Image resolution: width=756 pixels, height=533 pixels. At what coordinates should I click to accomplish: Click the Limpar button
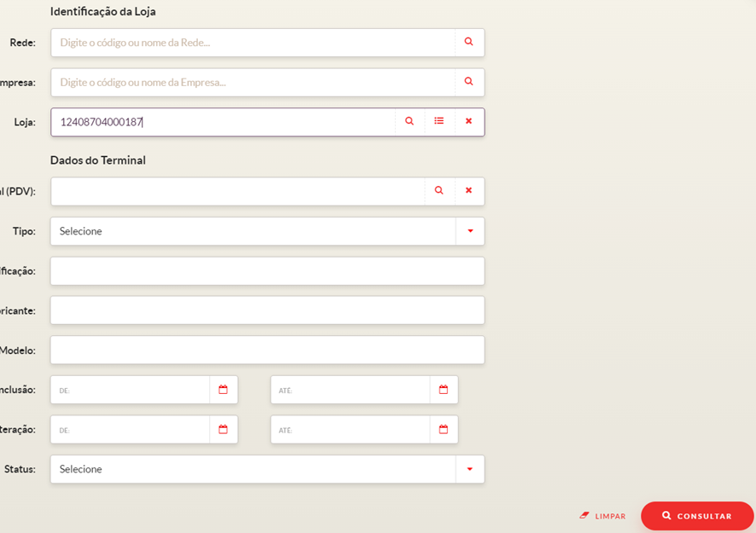[602, 516]
